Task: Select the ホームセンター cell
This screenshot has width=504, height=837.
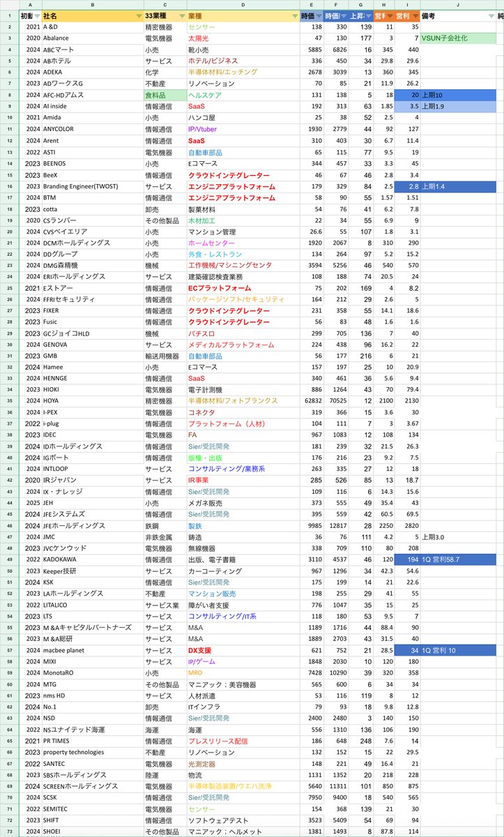Action: 243,243
